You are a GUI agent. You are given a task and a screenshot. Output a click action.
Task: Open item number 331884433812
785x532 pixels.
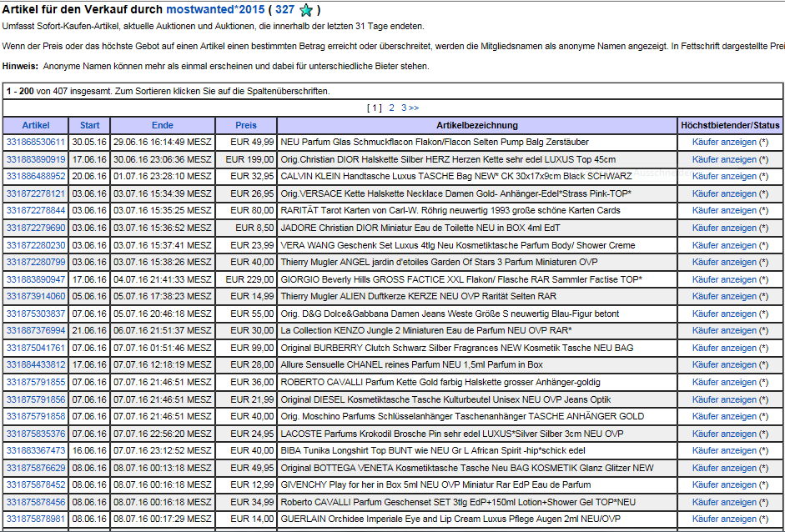point(36,364)
